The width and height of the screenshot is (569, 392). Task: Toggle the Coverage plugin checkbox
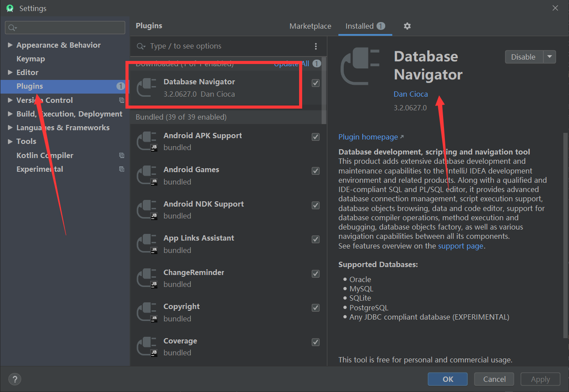pos(315,342)
